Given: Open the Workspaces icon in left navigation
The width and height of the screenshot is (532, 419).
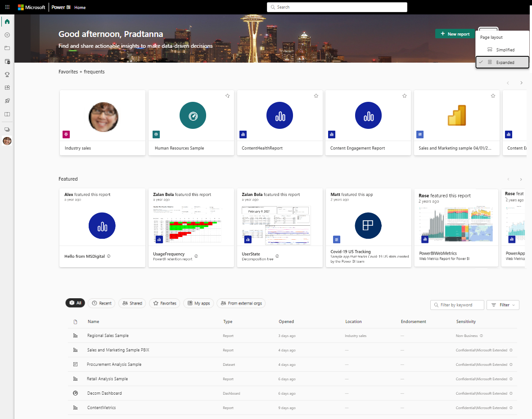Looking at the screenshot, I should coord(7,129).
